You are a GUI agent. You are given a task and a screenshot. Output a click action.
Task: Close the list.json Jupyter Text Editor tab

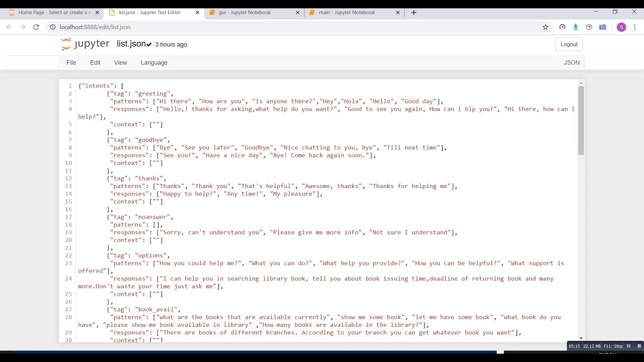click(x=197, y=13)
